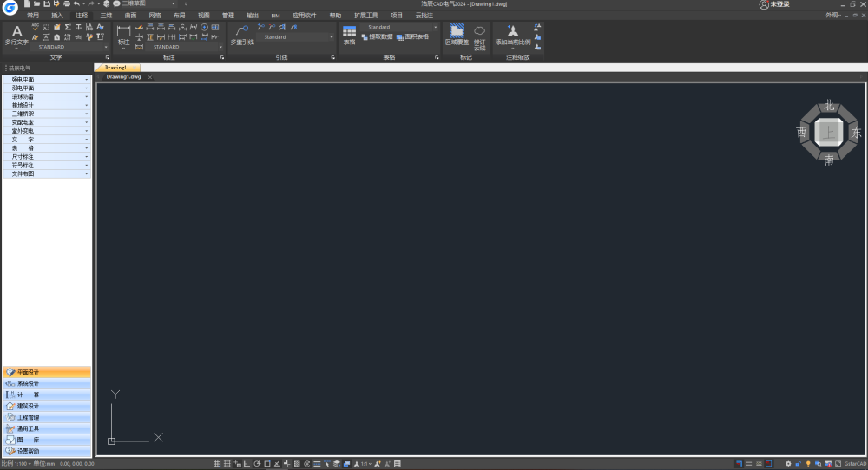
Task: Click the 修订云线 revision cloud tool
Action: [479, 37]
